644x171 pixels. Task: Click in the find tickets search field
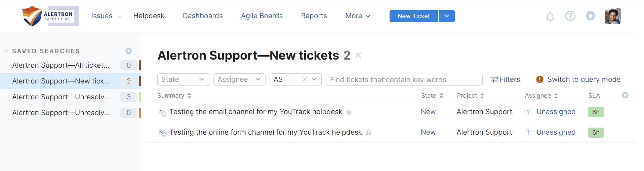404,79
